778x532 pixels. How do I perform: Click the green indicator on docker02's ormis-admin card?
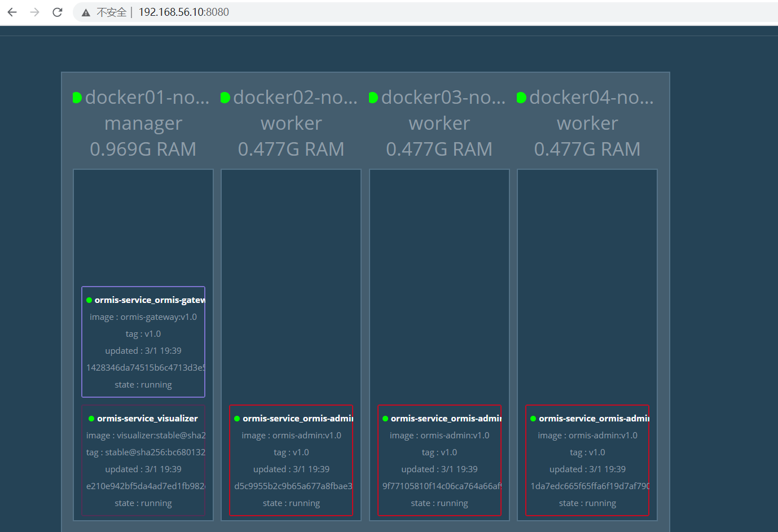click(x=236, y=418)
